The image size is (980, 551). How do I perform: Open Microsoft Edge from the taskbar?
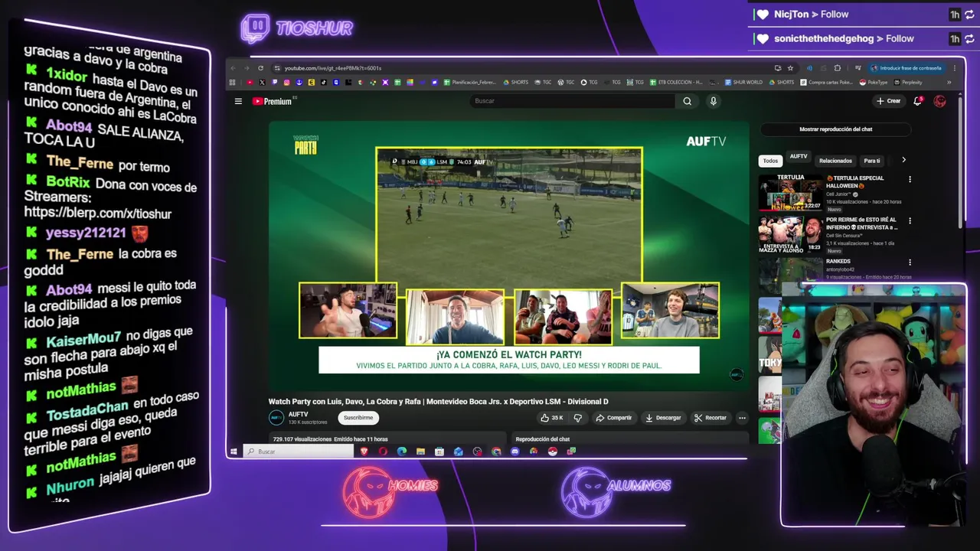[x=402, y=452]
